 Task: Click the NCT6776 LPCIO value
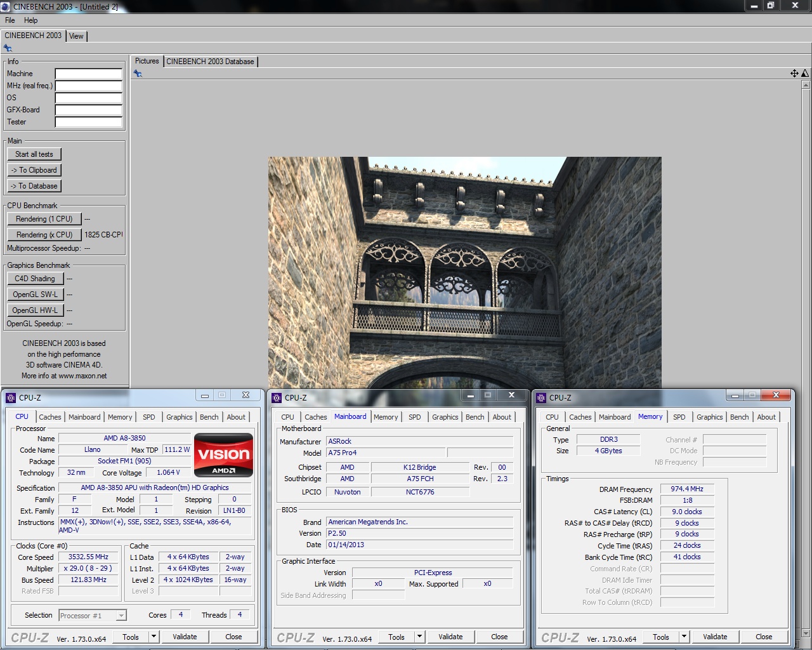pyautogui.click(x=420, y=492)
